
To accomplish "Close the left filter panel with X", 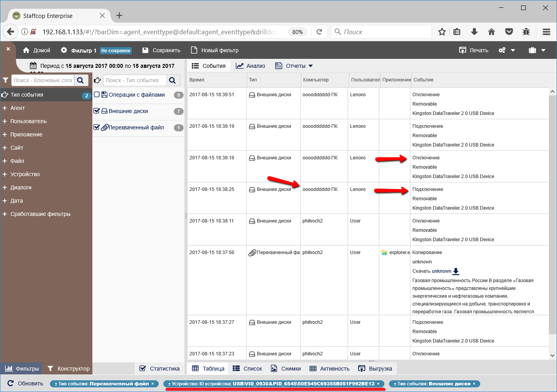I will [x=8, y=49].
